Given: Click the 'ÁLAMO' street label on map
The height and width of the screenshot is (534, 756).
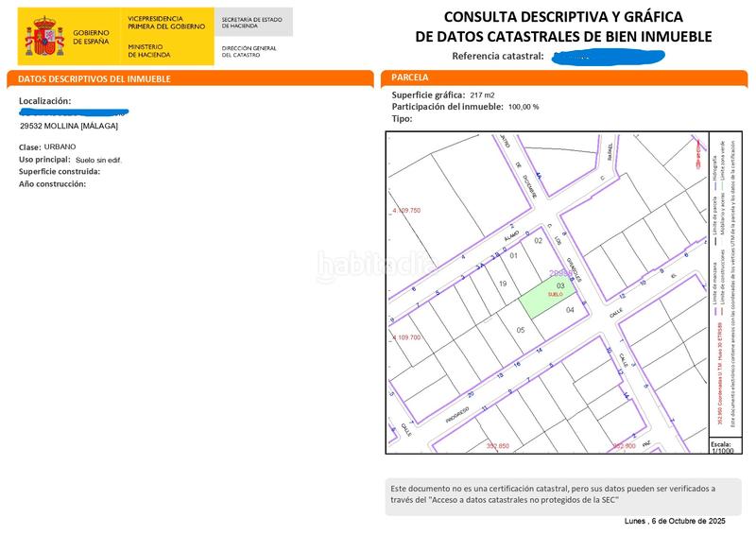Looking at the screenshot, I should (x=511, y=236).
